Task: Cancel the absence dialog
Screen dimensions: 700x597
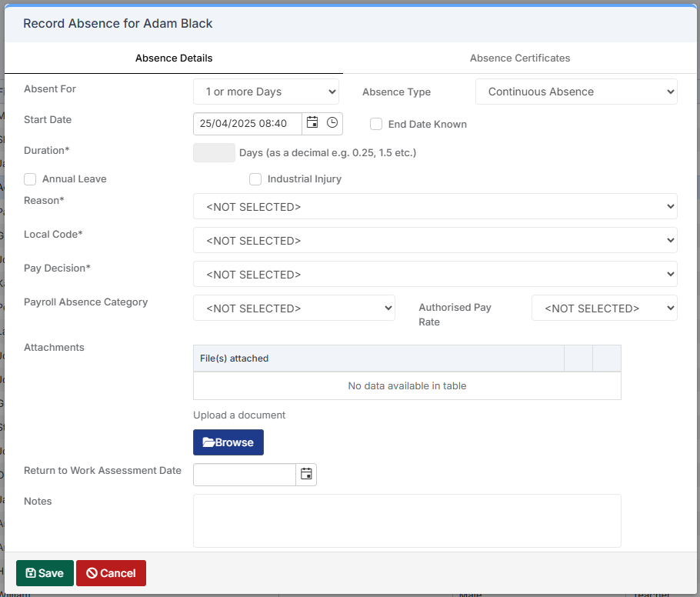Action: tap(111, 573)
